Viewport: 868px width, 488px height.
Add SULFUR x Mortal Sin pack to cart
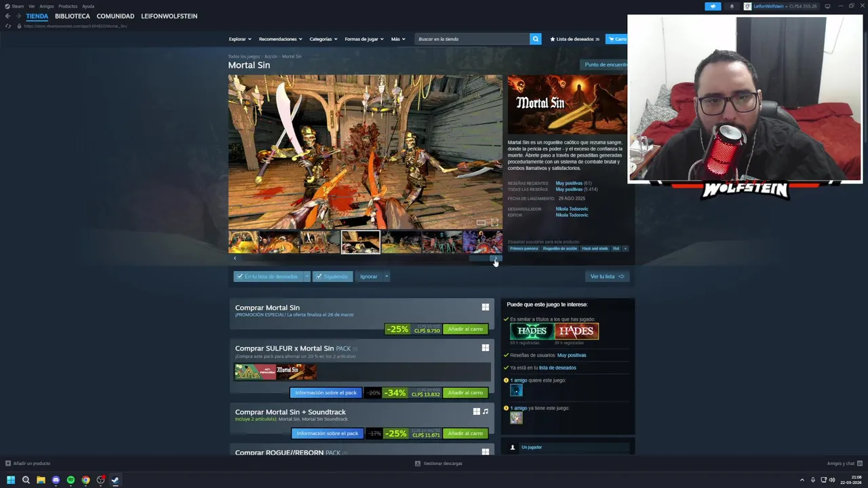point(465,393)
